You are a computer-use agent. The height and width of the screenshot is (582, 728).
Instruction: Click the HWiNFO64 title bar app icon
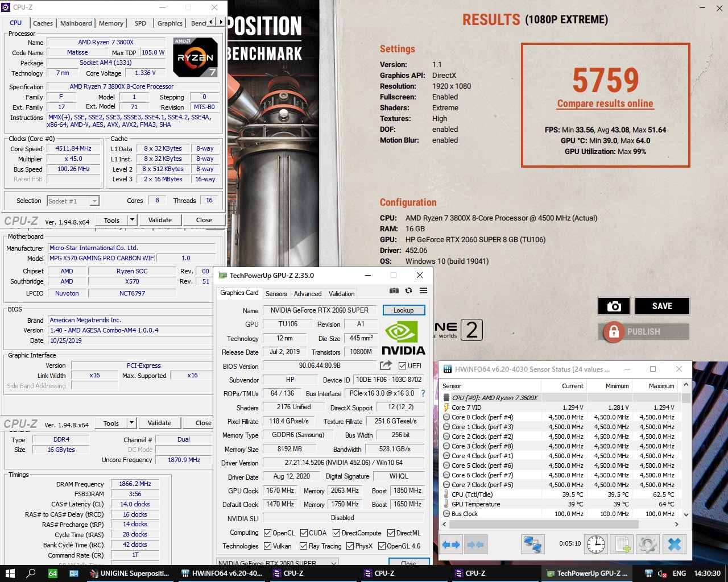click(448, 369)
